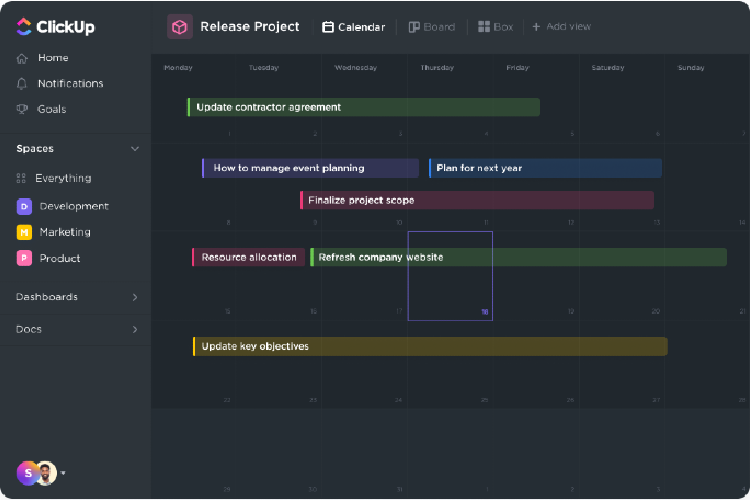Click the Everything grid icon

pyautogui.click(x=22, y=178)
